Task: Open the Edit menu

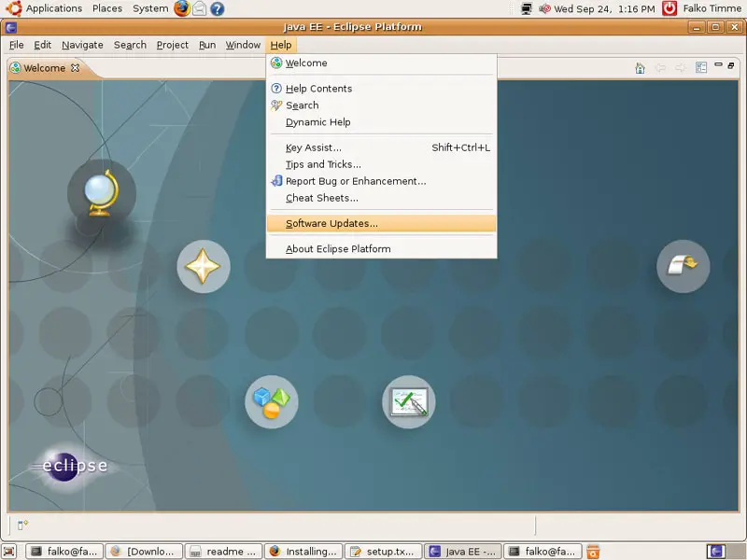Action: [42, 45]
